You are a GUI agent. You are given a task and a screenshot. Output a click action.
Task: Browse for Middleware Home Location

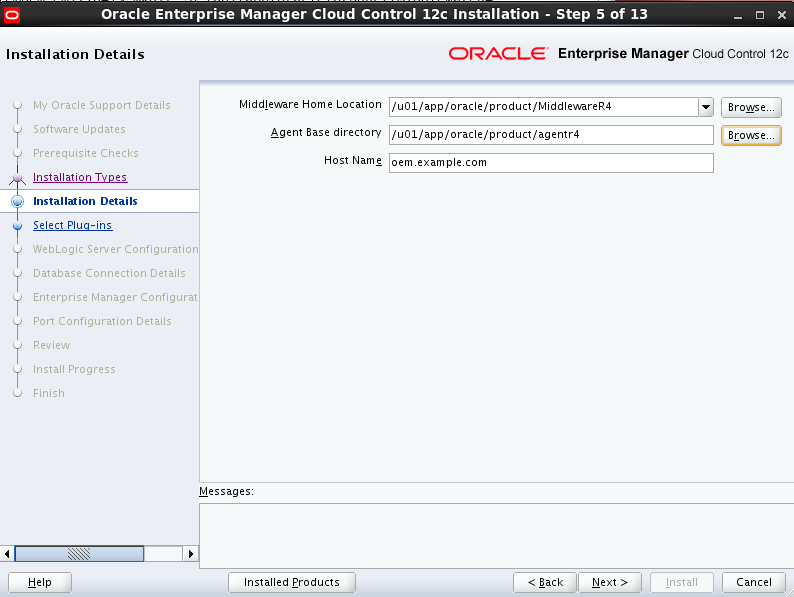pyautogui.click(x=751, y=107)
